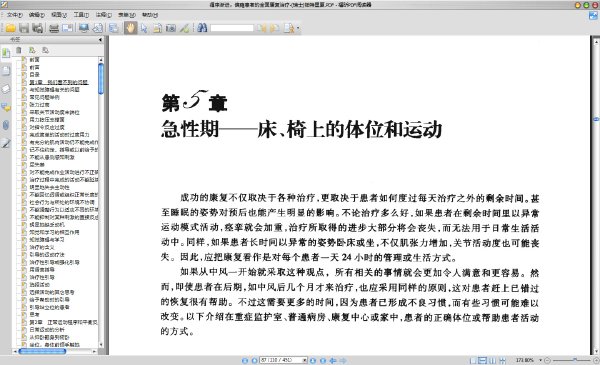The height and width of the screenshot is (365, 600).
Task: Click the document vertical scrollbar down arrow
Action: pyautogui.click(x=596, y=351)
